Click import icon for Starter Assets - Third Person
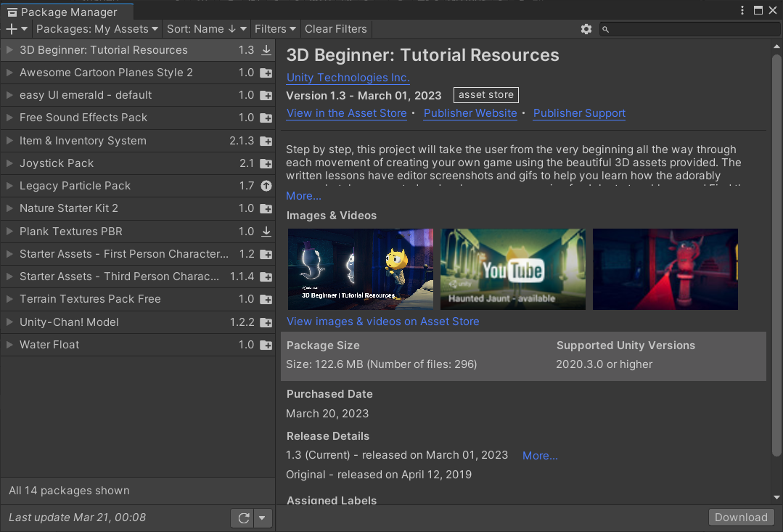The height and width of the screenshot is (532, 783). (x=266, y=277)
